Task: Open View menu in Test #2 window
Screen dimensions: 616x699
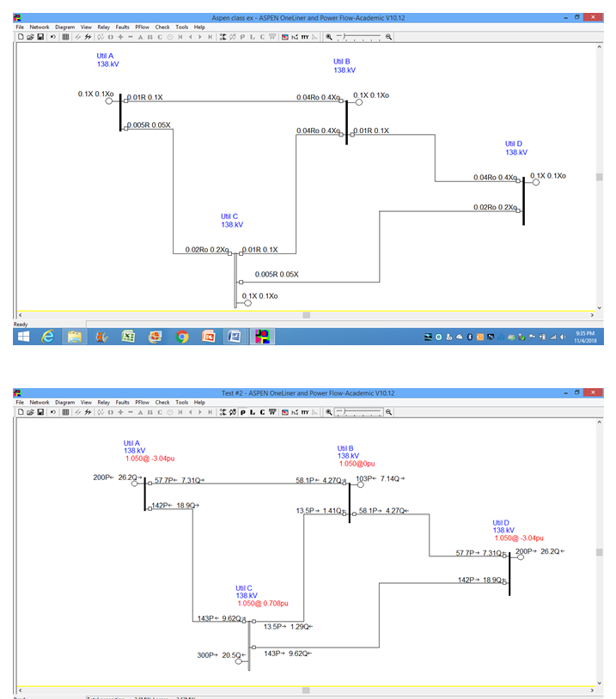Action: tap(86, 403)
